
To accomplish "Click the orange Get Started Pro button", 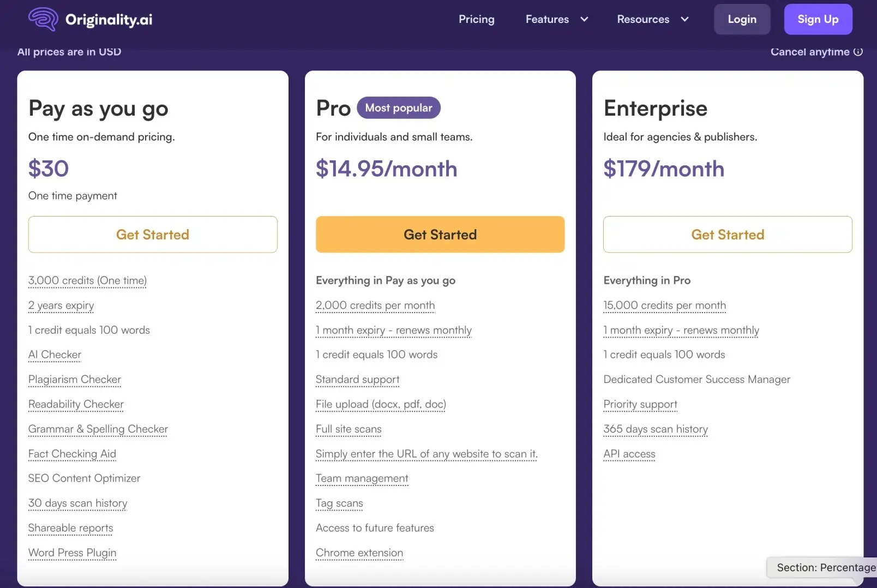I will (x=440, y=235).
